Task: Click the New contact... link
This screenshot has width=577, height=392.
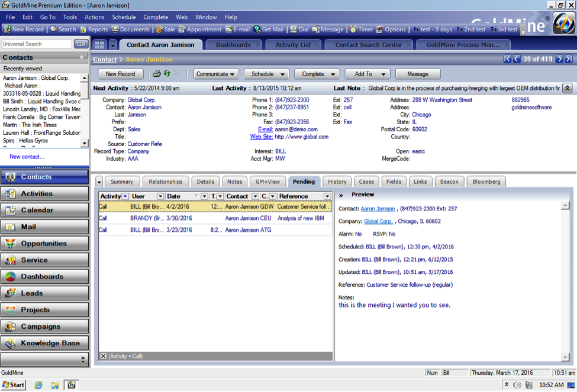Action: pos(27,157)
